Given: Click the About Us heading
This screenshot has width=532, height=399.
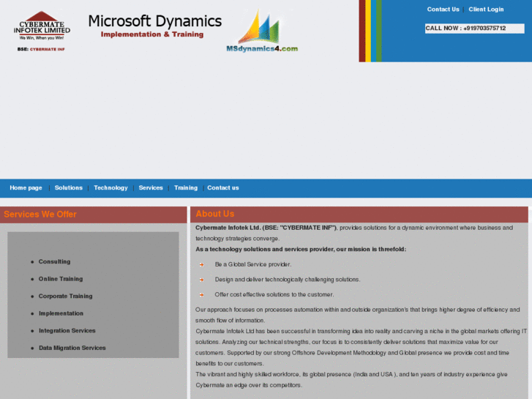Looking at the screenshot, I should coord(214,214).
